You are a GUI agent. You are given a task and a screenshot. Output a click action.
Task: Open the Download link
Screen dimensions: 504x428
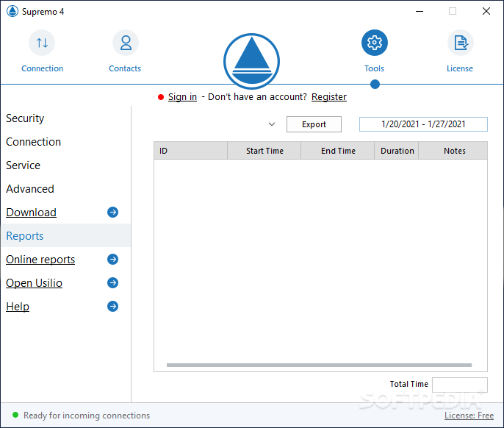click(x=31, y=213)
